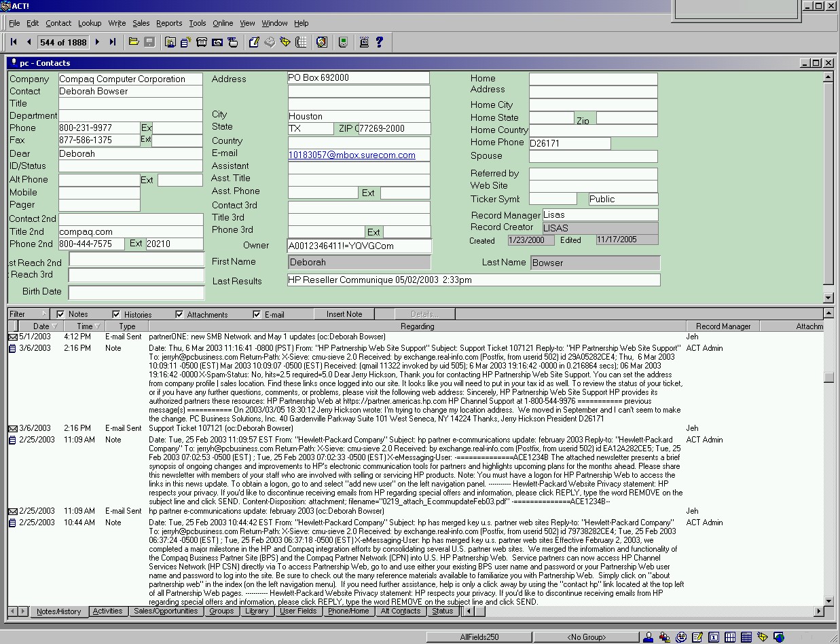Click the contact form scroll down arrow

click(828, 297)
